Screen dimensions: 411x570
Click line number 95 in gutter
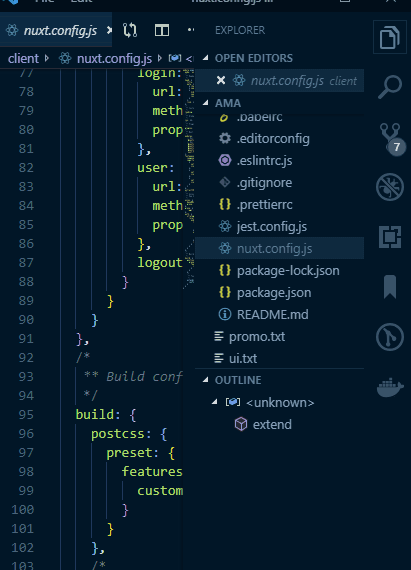[26, 415]
